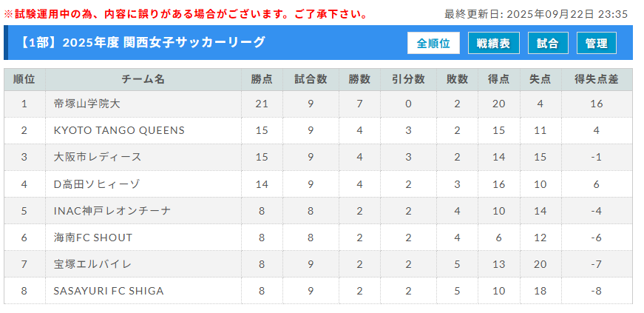Viewport: 644px width, 313px height.
Task: Select team 宝塚エルバイレ
Action: click(x=92, y=264)
